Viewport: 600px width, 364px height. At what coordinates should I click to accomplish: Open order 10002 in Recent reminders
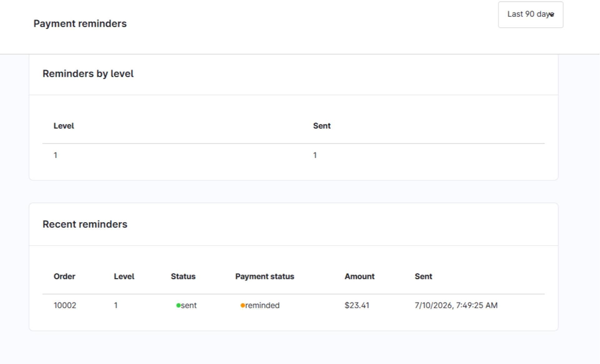(x=65, y=306)
